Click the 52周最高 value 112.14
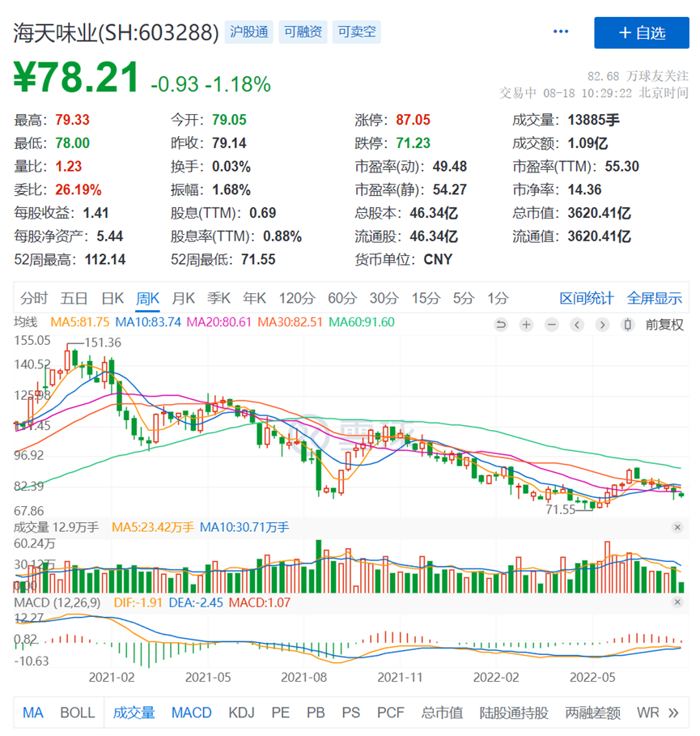 [105, 260]
